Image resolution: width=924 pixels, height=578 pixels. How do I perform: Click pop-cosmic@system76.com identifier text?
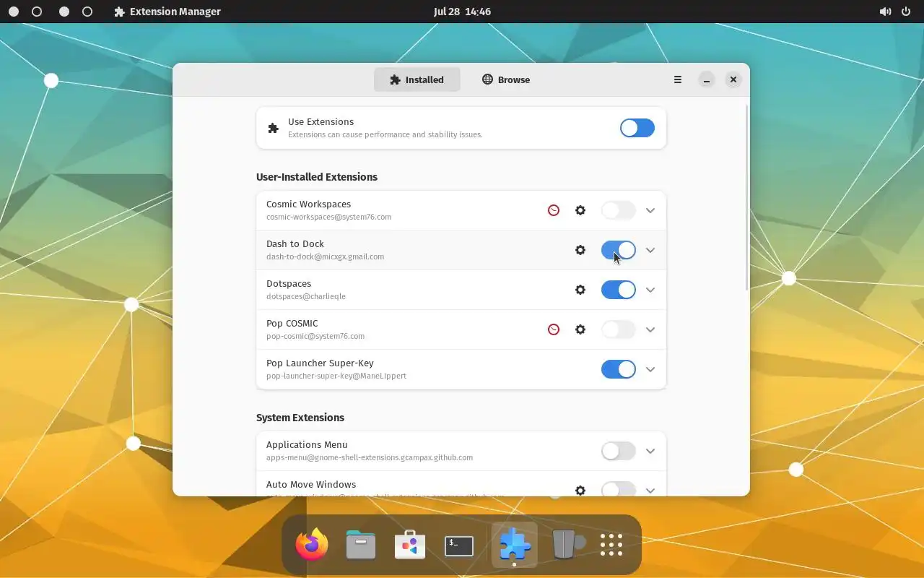315,336
